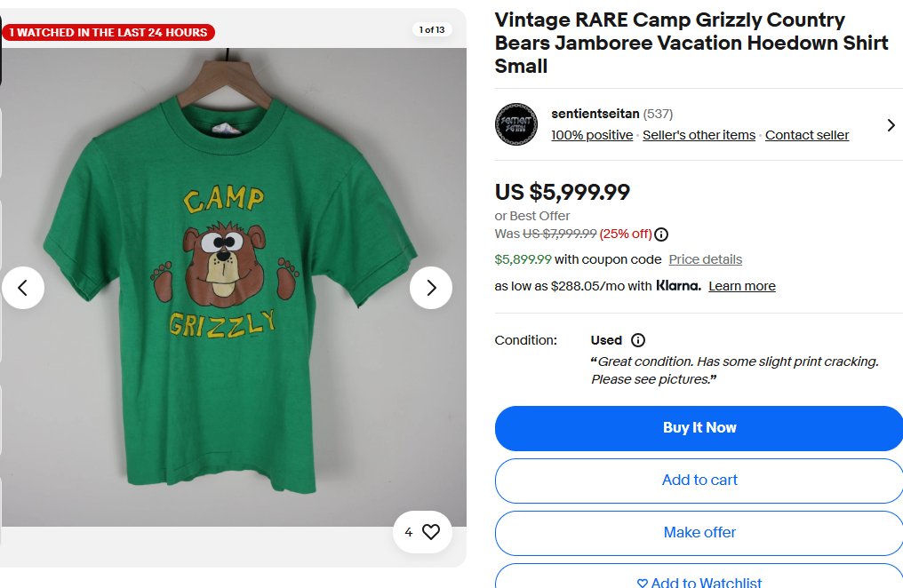This screenshot has width=903, height=588.
Task: Open the sentientseitan seller name link
Action: [595, 114]
